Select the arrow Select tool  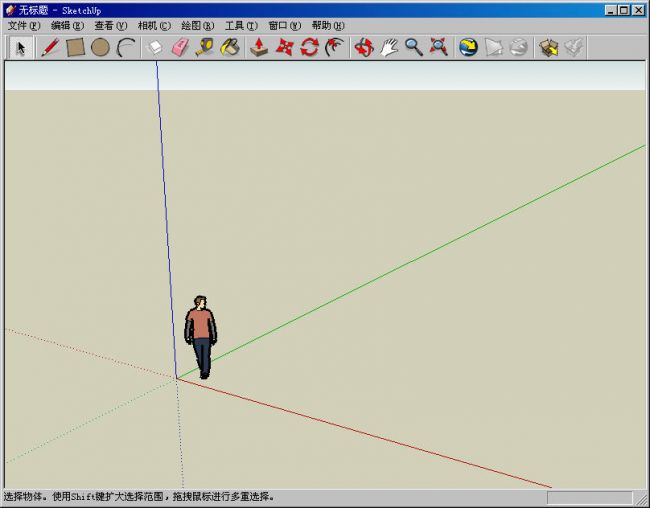coord(21,48)
